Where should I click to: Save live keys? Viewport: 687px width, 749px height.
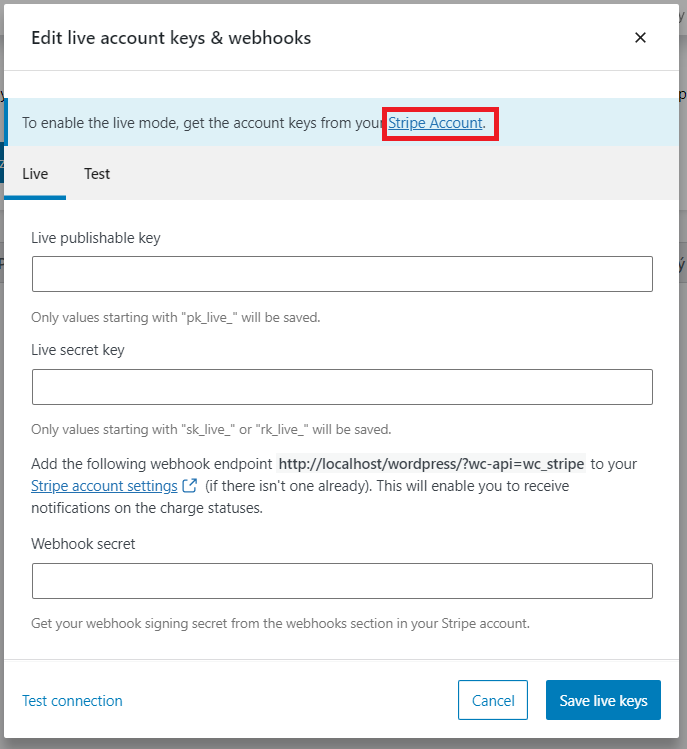pos(603,700)
